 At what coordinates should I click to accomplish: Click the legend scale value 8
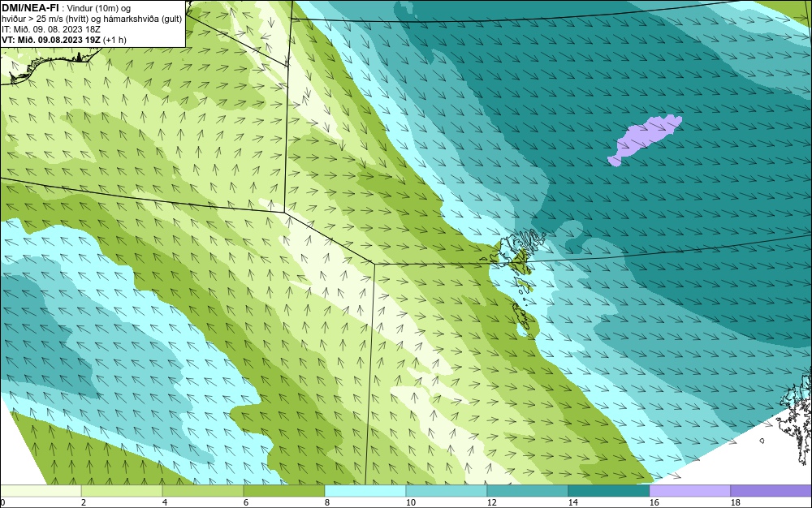point(326,502)
